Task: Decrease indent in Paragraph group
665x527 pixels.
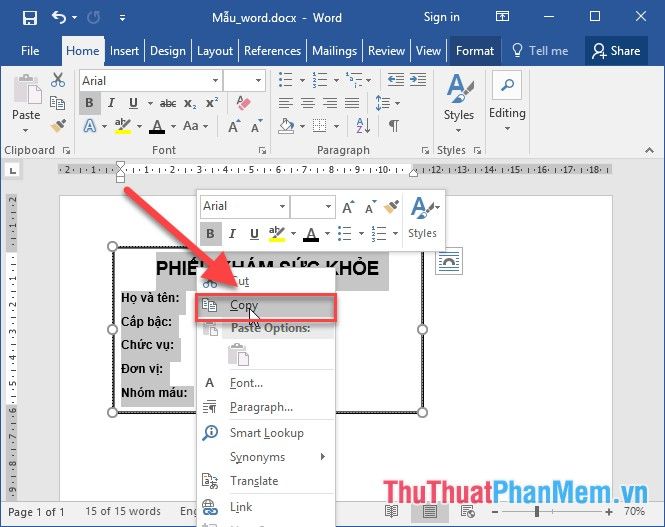Action: point(396,80)
